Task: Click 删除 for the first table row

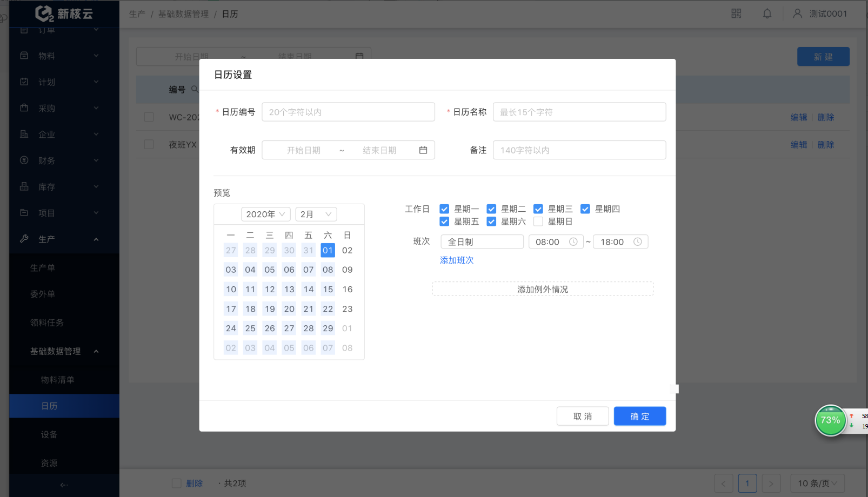Action: coord(826,117)
